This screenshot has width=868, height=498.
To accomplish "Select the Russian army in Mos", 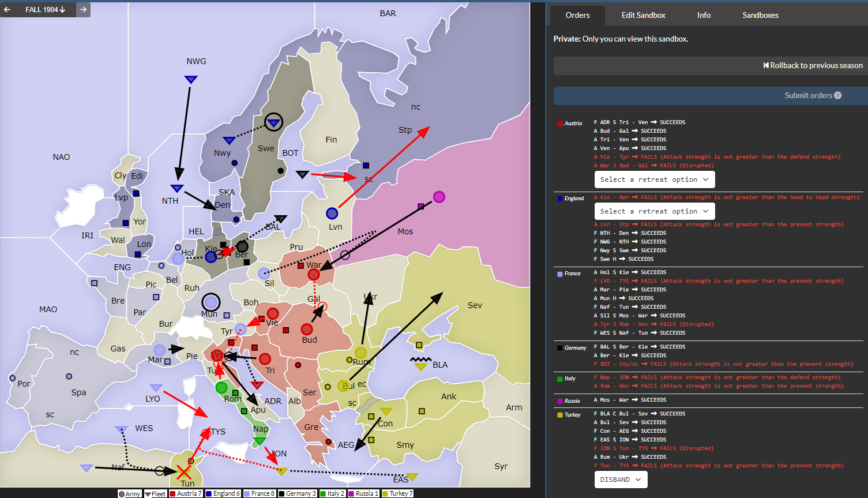I will (x=439, y=197).
